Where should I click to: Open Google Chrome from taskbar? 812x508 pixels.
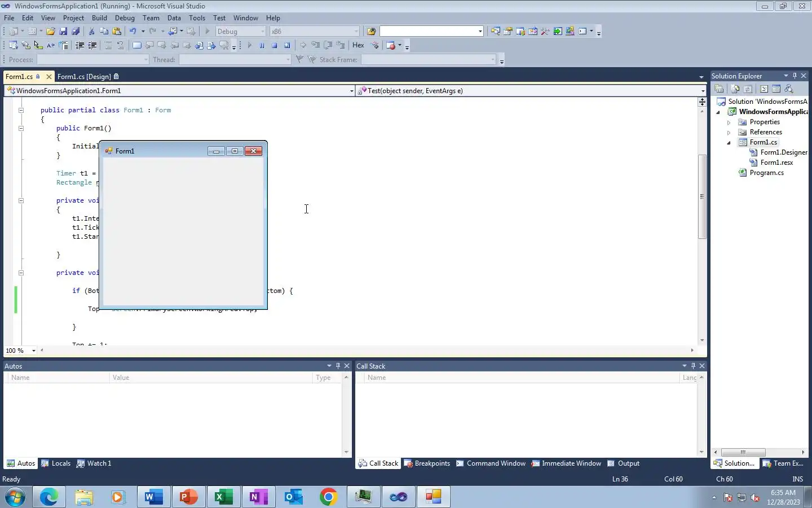(328, 497)
